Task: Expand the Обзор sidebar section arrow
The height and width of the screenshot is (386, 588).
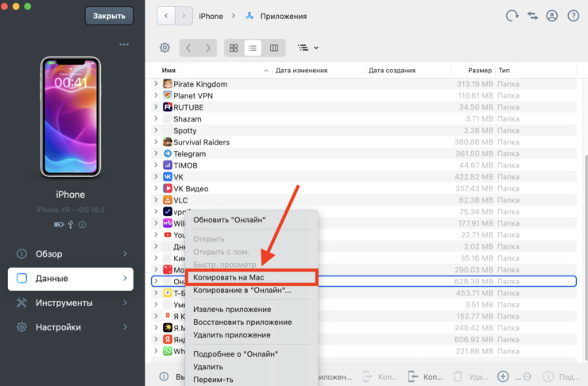Action: [126, 253]
